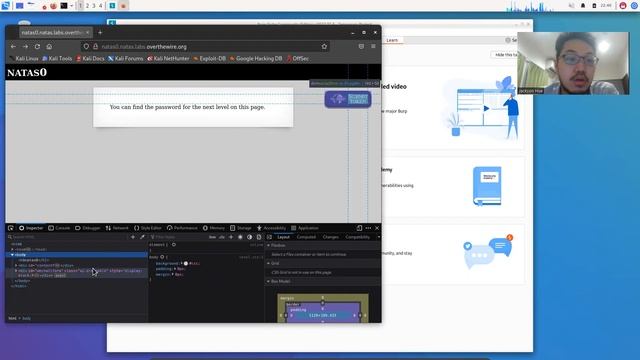Expand the background shorthand property arrow
Image resolution: width=640 pixels, height=360 pixels.
pos(182,263)
